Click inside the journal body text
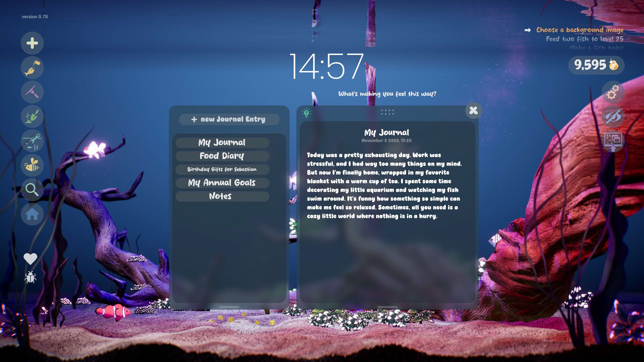The width and height of the screenshot is (644, 362). coord(384,185)
